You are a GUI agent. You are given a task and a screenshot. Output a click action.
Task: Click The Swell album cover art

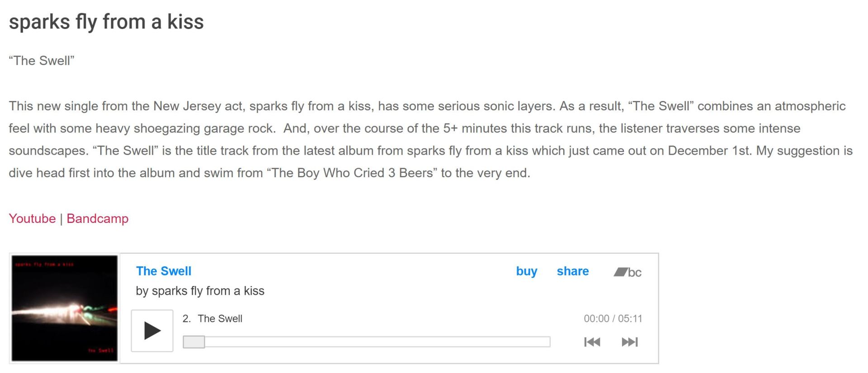65,308
